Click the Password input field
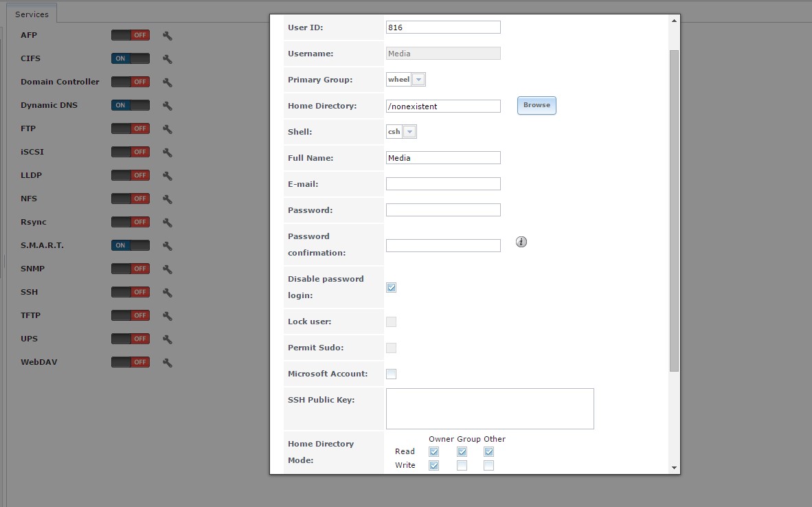This screenshot has width=812, height=507. [443, 210]
